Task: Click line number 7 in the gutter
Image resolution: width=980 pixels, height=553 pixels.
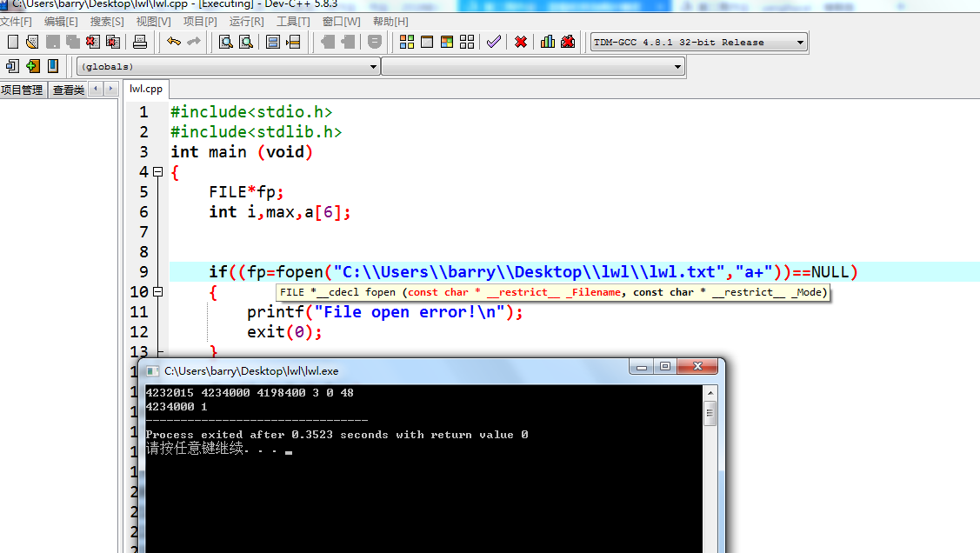Action: [x=143, y=232]
